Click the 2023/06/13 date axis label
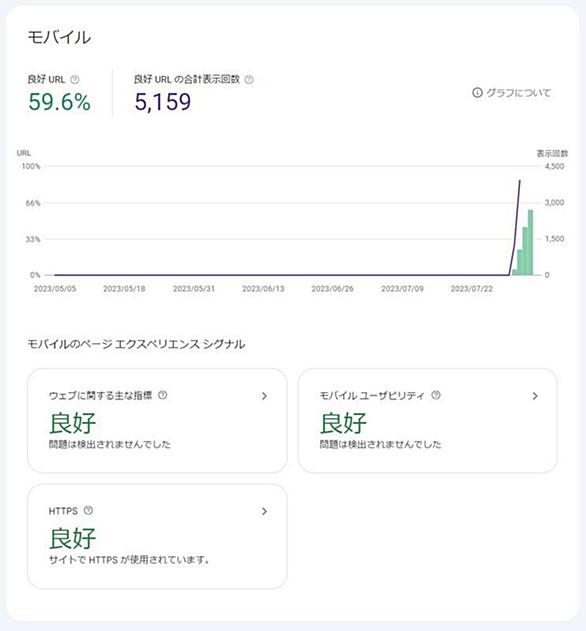Screen dimensions: 586x631 click(x=263, y=289)
